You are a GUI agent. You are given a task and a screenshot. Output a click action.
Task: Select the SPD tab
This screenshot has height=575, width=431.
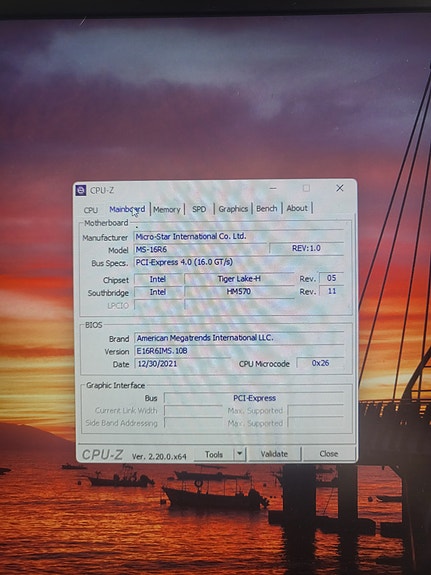pyautogui.click(x=199, y=209)
